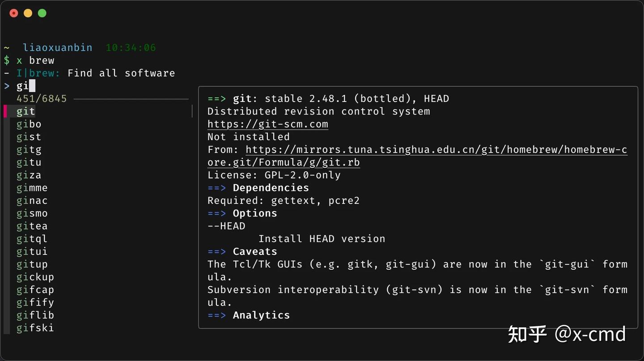This screenshot has width=644, height=361.
Task: Choose gist from the package list
Action: pyautogui.click(x=29, y=137)
